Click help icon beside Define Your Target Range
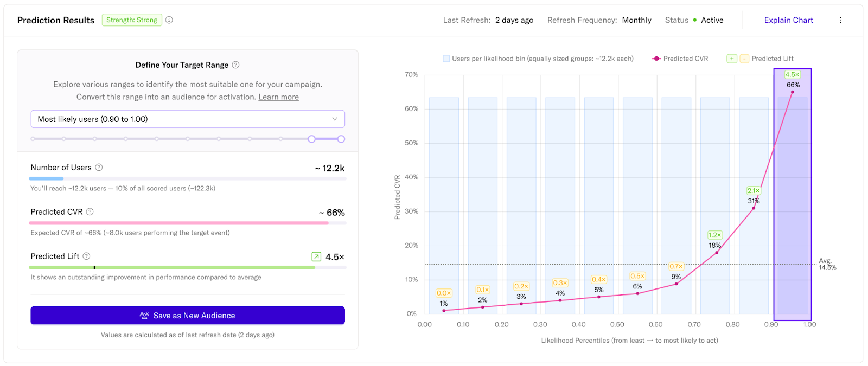This screenshot has height=366, width=868. pyautogui.click(x=235, y=65)
